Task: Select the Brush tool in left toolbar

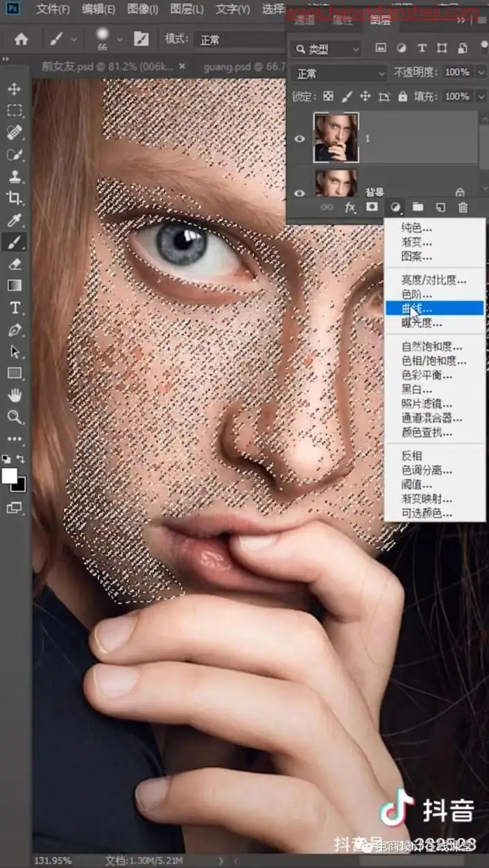Action: pyautogui.click(x=14, y=242)
